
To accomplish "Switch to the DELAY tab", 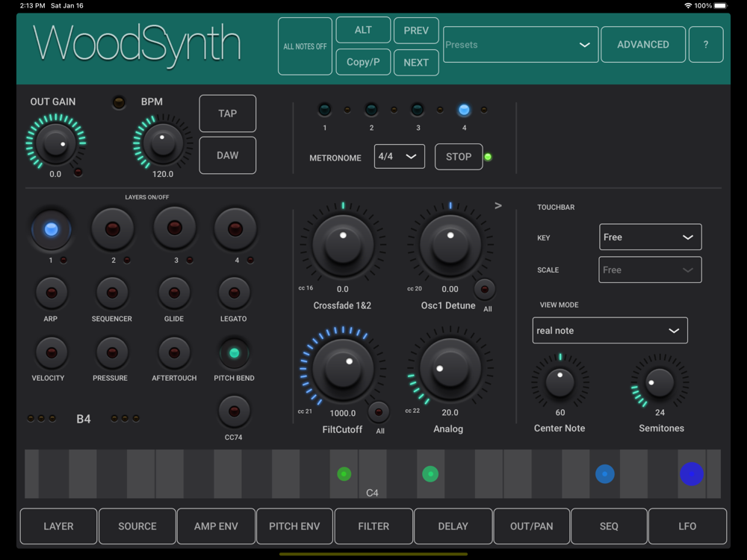I will (453, 526).
